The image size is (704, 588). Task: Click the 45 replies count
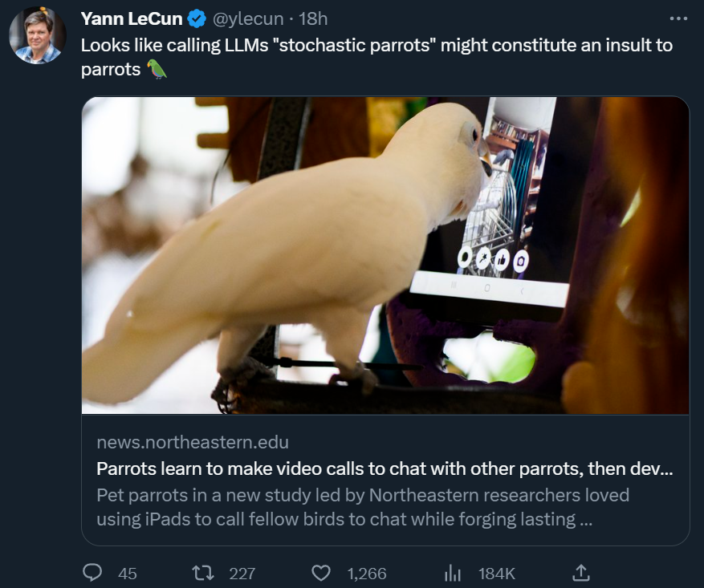click(x=128, y=574)
